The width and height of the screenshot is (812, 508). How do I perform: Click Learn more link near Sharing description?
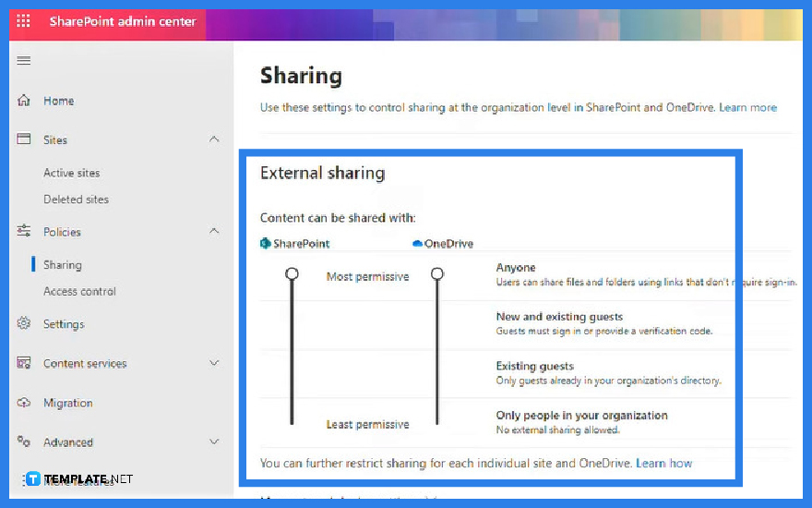[x=747, y=107]
